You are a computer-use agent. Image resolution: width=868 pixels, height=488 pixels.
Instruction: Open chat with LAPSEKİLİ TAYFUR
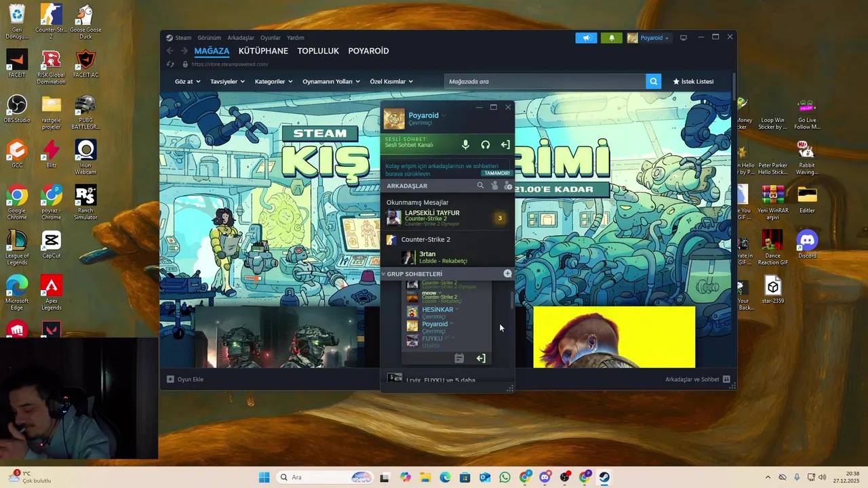pos(444,217)
